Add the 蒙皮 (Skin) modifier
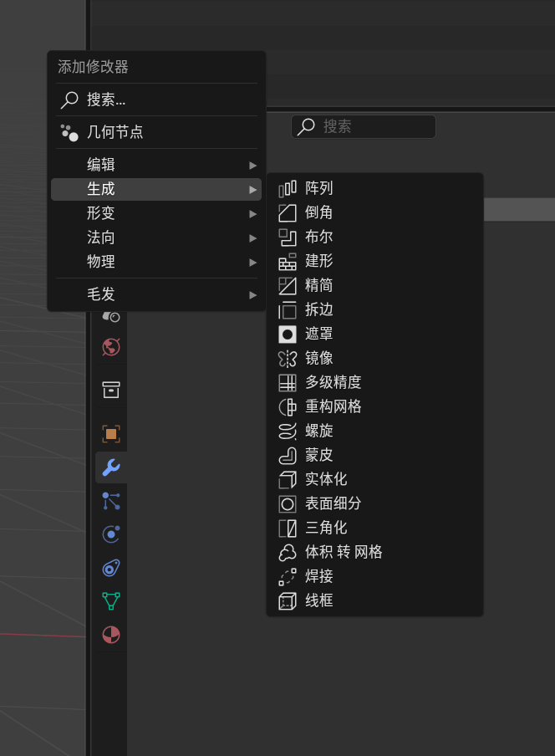555x756 pixels. click(x=374, y=455)
